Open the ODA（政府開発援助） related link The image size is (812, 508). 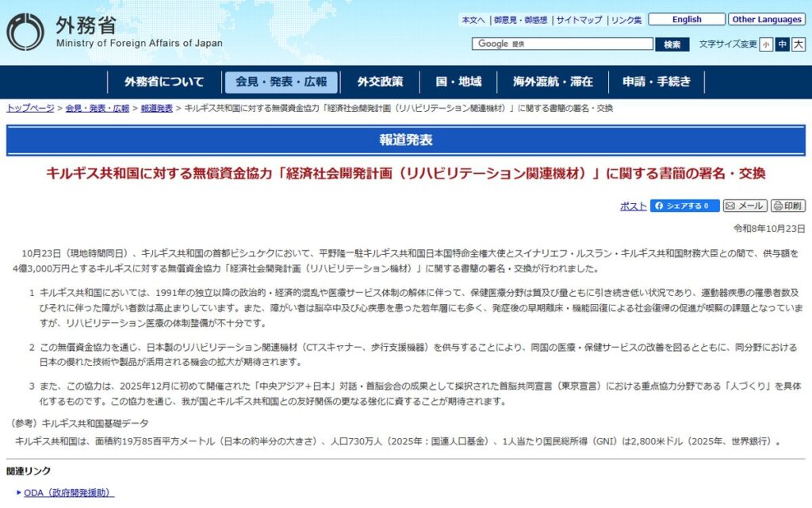[x=69, y=492]
